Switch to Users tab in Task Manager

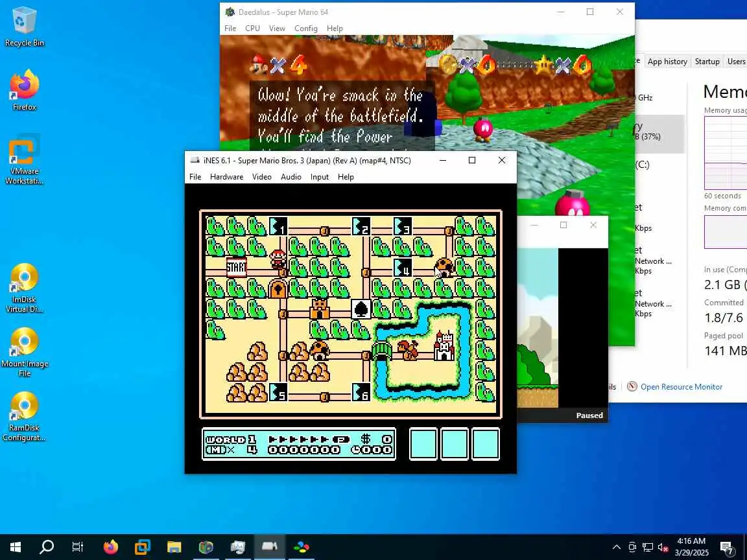point(736,62)
